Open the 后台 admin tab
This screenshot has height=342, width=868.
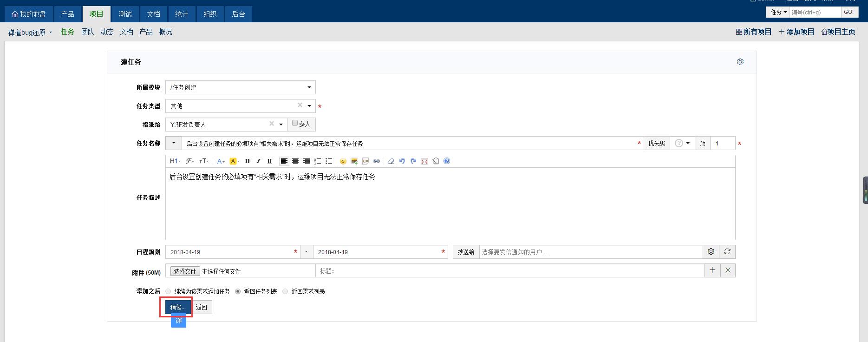[x=238, y=14]
